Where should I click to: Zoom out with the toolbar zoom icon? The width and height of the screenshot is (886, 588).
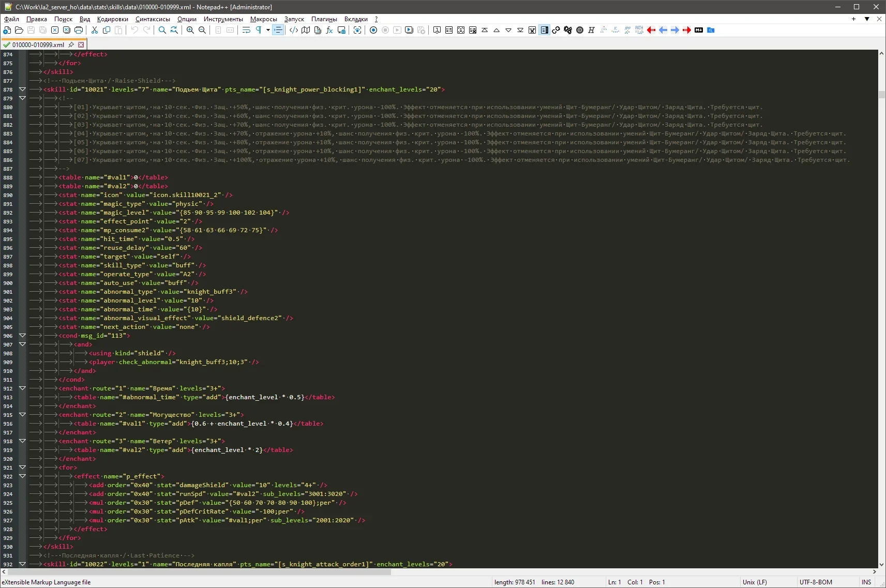[x=202, y=30]
